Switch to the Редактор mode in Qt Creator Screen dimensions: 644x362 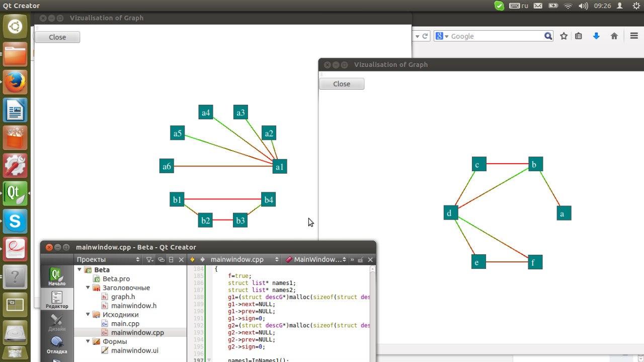pyautogui.click(x=57, y=300)
